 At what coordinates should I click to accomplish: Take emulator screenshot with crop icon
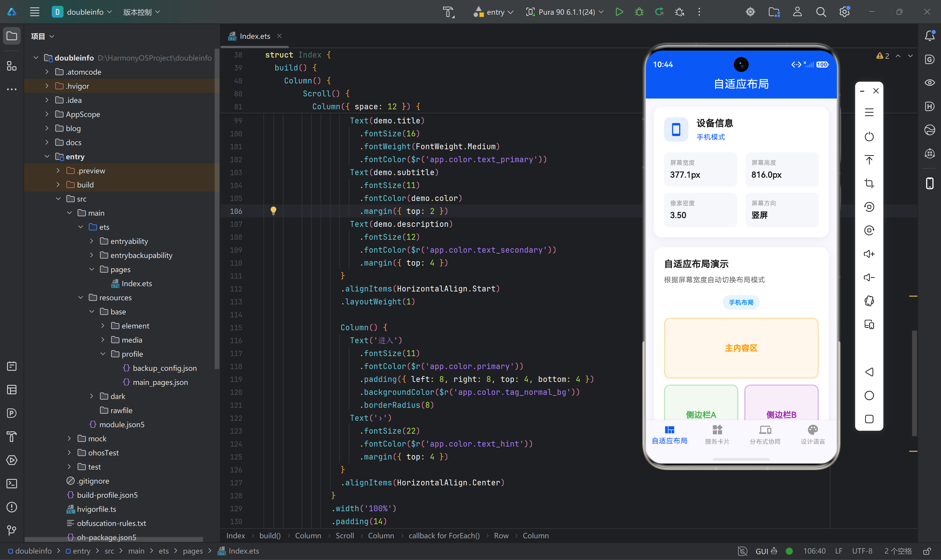tap(869, 183)
